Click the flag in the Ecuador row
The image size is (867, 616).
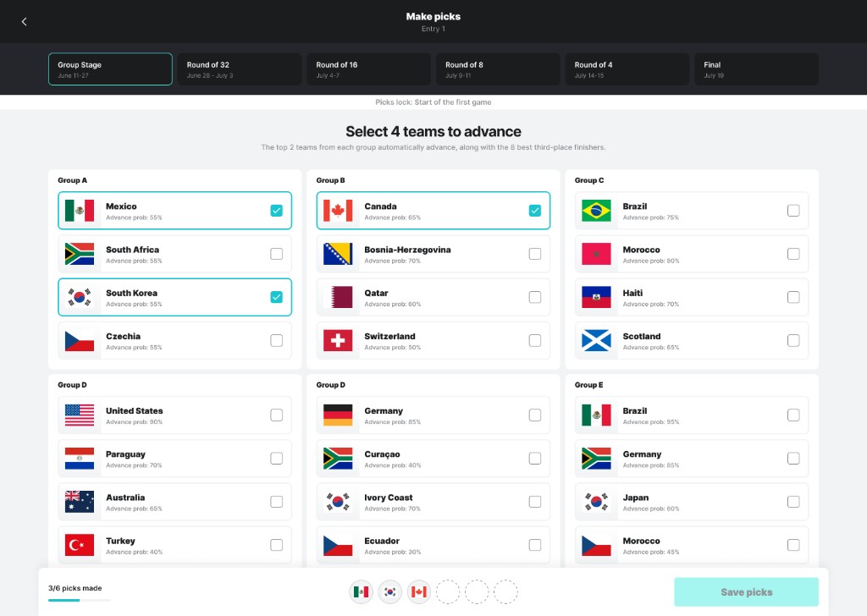coord(338,545)
